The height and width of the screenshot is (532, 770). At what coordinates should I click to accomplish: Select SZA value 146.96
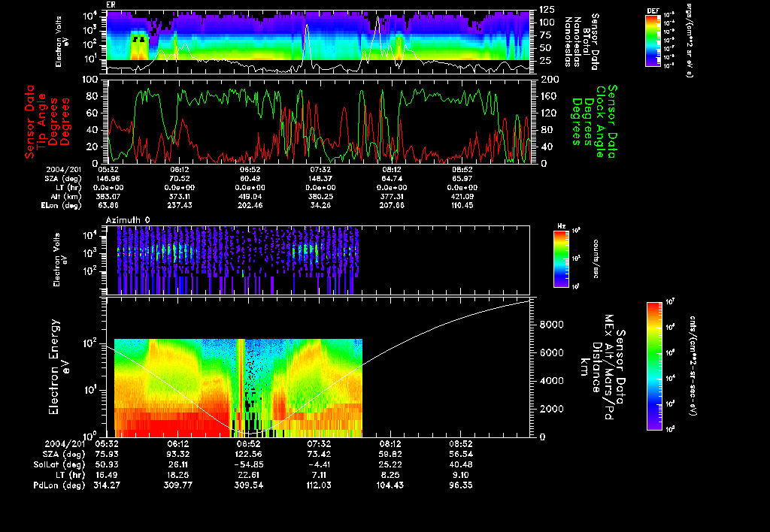click(x=110, y=179)
